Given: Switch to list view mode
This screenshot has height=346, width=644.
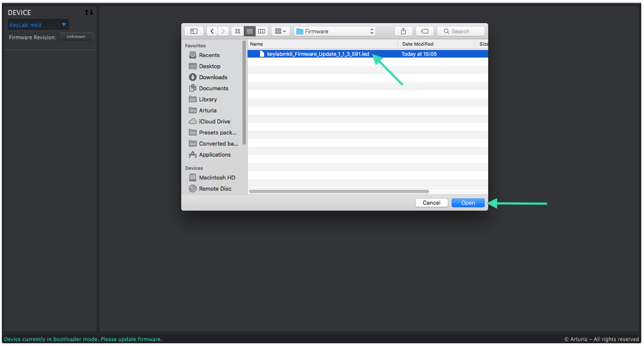Looking at the screenshot, I should pyautogui.click(x=250, y=31).
